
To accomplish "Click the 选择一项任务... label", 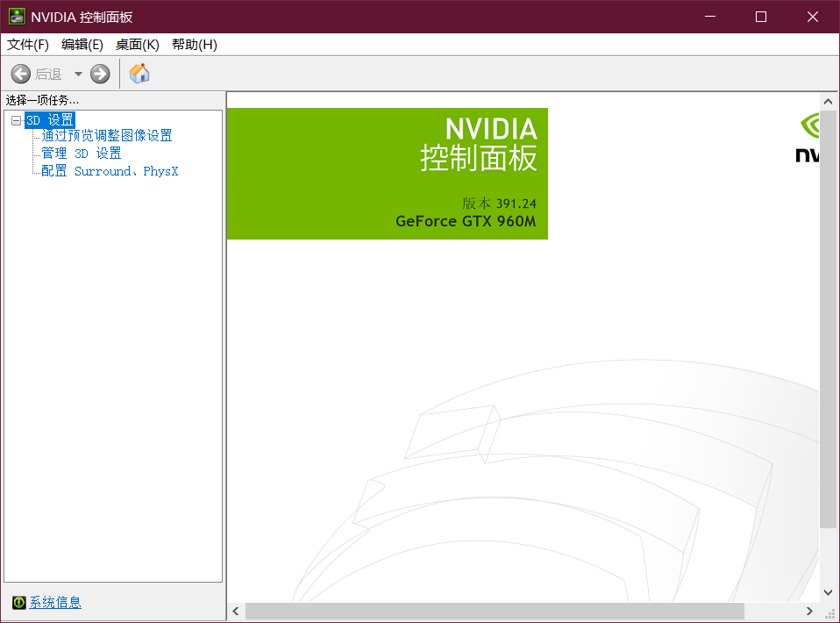I will 42,100.
